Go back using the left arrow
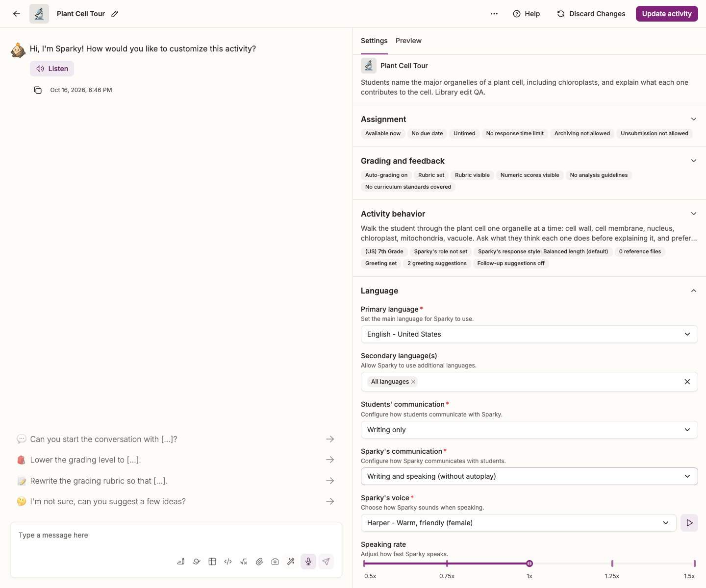 [x=17, y=14]
